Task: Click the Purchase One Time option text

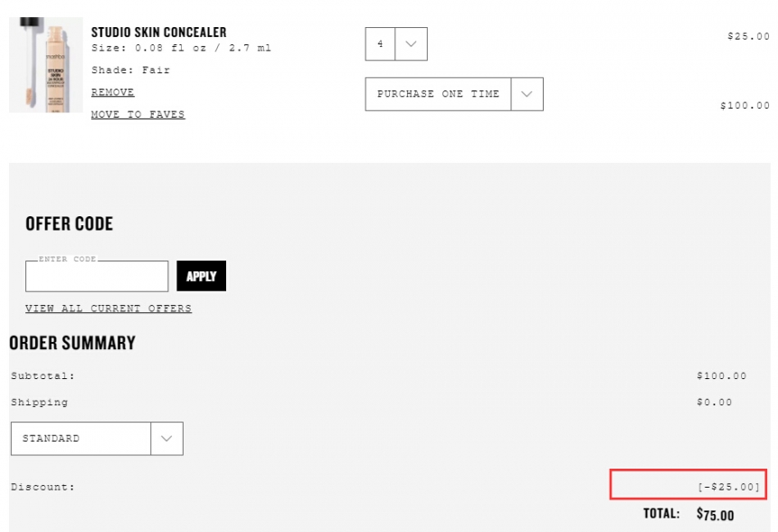Action: tap(438, 94)
